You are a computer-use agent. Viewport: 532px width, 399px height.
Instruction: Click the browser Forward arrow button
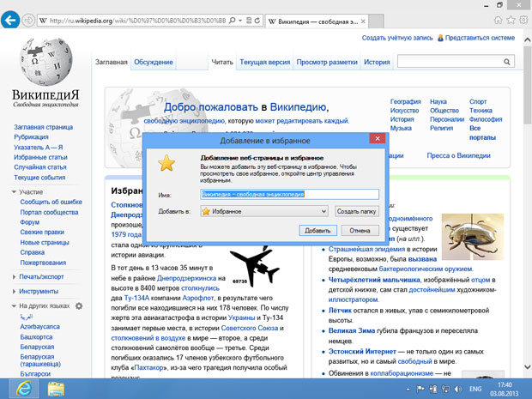pyautogui.click(x=28, y=21)
